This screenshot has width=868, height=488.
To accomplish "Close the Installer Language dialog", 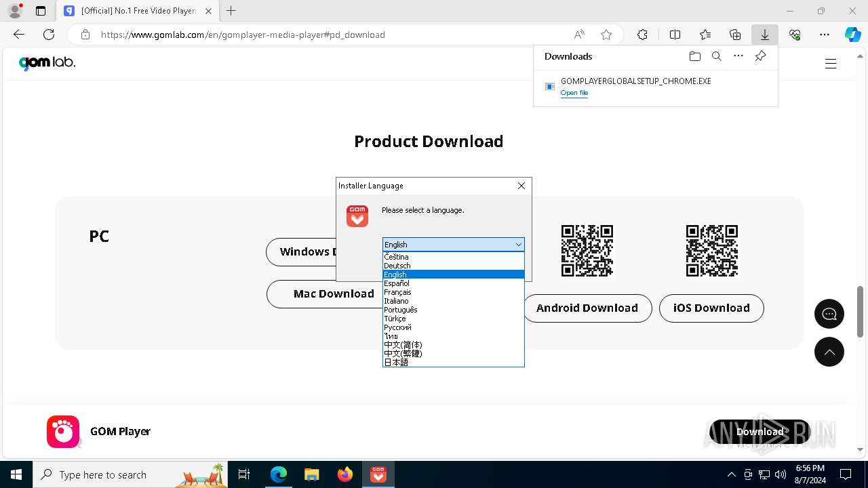I will pos(521,186).
